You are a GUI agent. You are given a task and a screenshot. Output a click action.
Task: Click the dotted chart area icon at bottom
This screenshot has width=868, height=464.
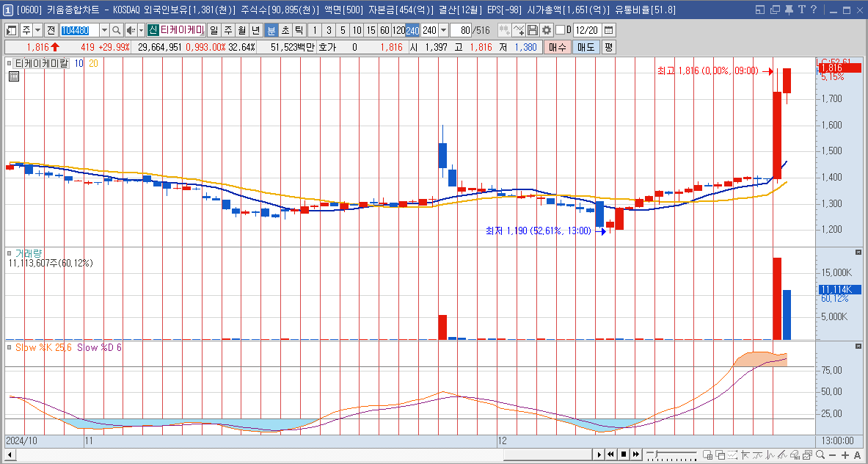pos(732,454)
